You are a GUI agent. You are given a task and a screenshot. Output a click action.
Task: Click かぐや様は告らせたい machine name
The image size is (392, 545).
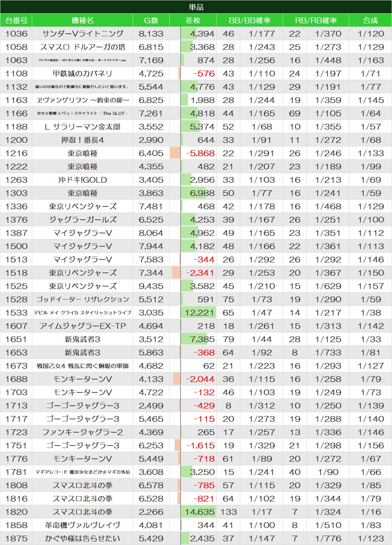click(82, 539)
